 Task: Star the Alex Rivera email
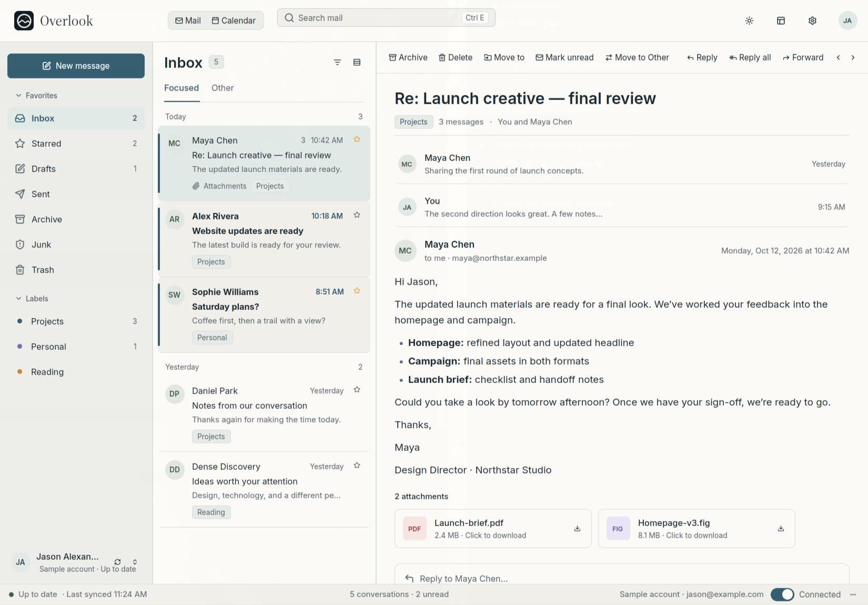pyautogui.click(x=357, y=215)
